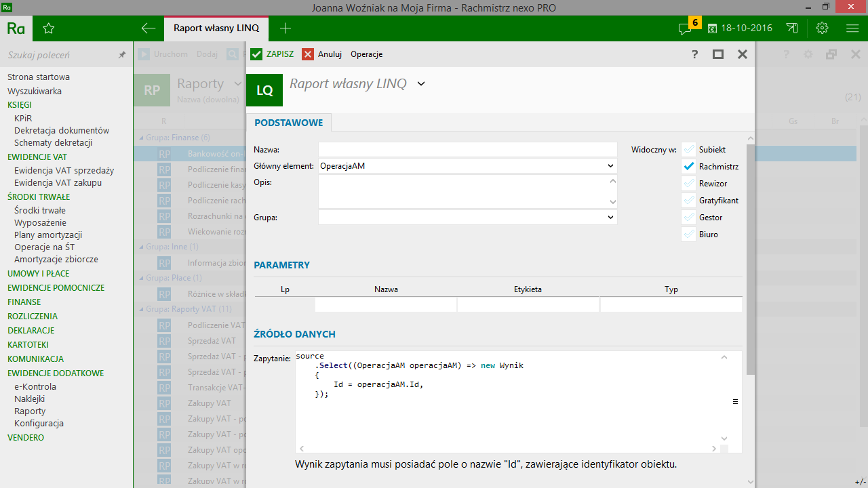Add a new tab with plus icon
This screenshot has height=488, width=868.
(285, 28)
